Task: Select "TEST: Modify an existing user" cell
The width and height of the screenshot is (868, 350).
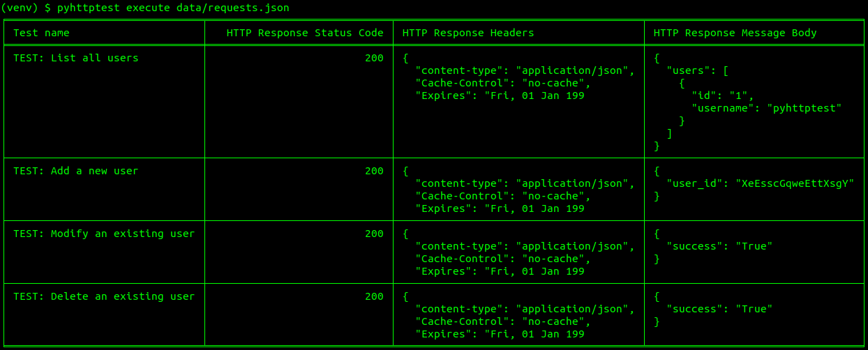Action: 104,234
